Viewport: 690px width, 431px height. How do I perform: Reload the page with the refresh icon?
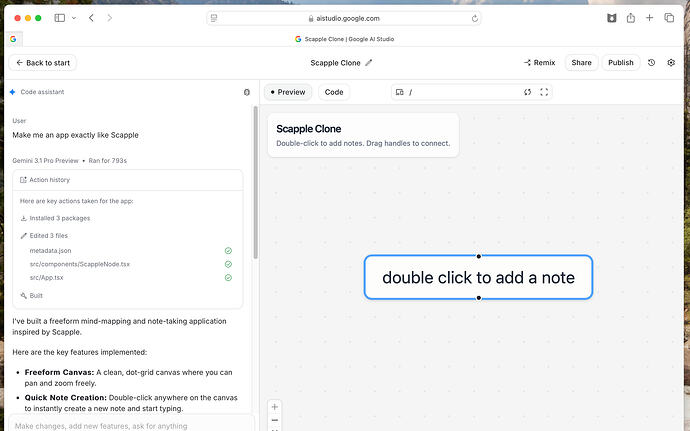pos(474,18)
